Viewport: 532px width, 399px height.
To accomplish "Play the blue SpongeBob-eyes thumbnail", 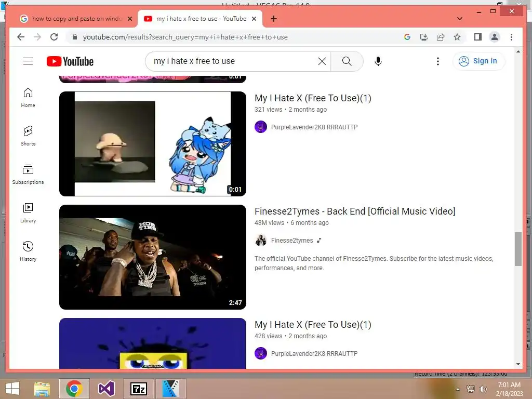I will (153, 343).
